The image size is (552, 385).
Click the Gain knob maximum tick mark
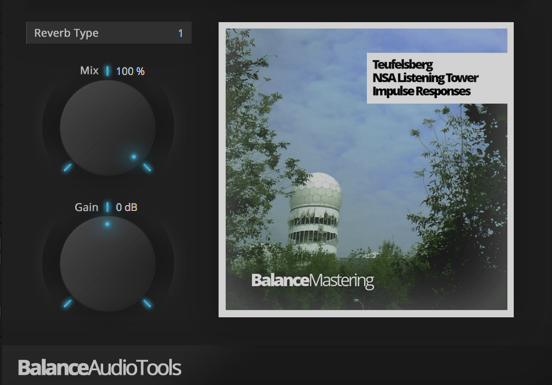point(147,303)
